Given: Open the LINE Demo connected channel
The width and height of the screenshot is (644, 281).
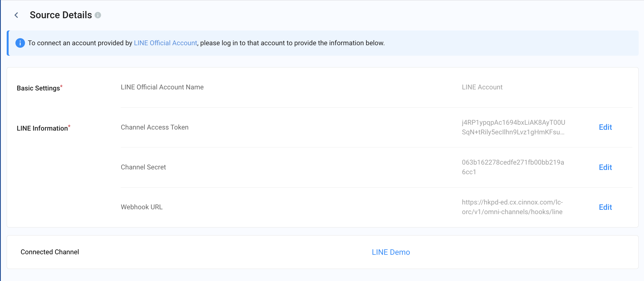Looking at the screenshot, I should 391,252.
